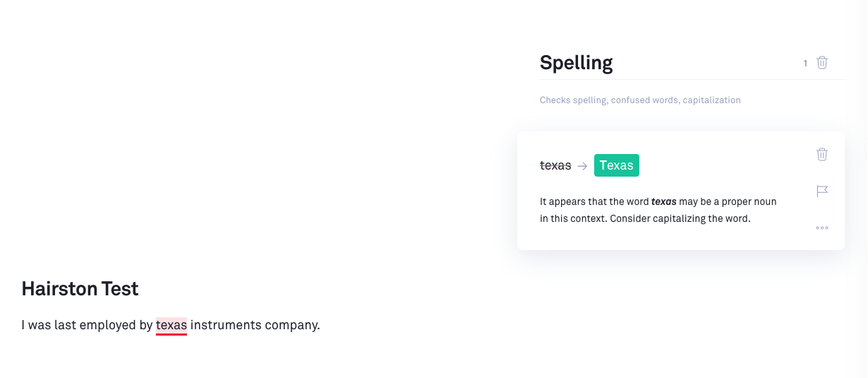
Task: Click the 'Checks spelling, confused words, capitalization' description
Action: tap(640, 100)
